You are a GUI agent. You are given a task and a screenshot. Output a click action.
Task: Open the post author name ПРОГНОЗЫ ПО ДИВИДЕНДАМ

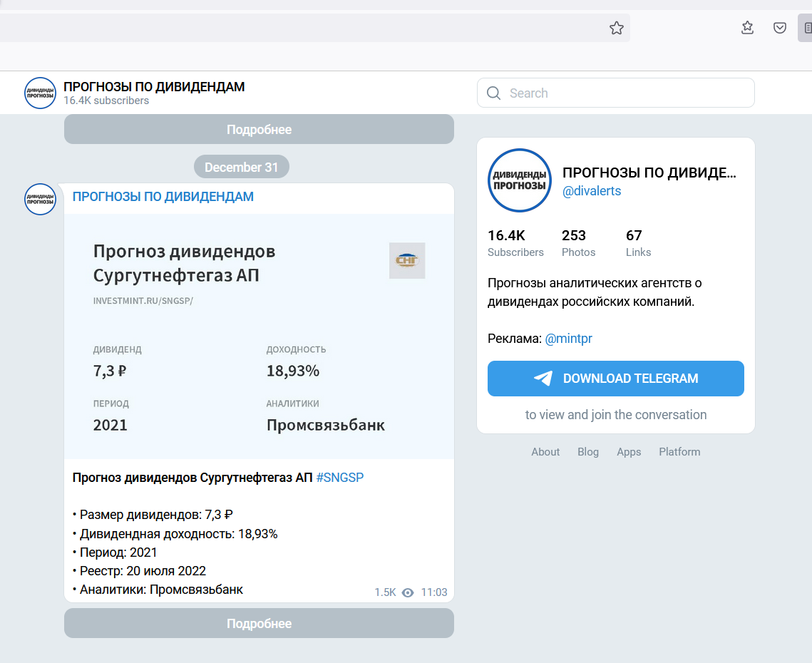pyautogui.click(x=163, y=196)
